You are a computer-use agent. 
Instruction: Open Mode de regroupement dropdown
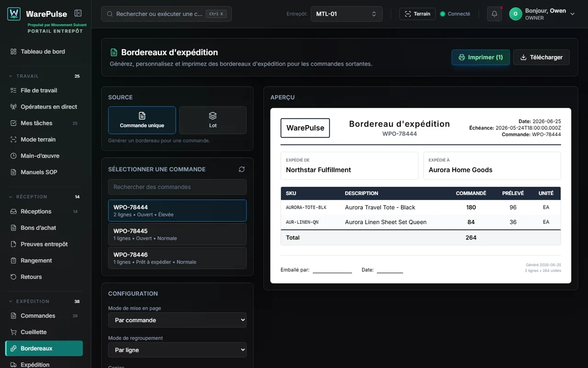[177, 350]
